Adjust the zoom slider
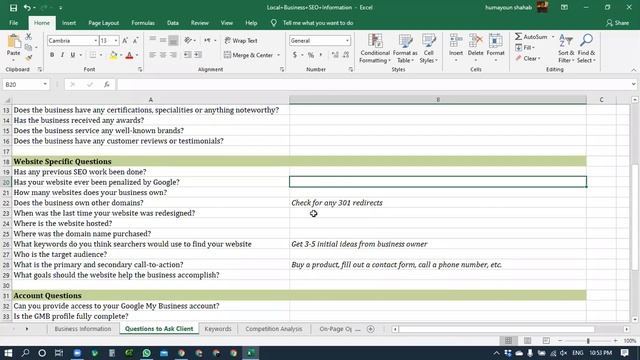 pyautogui.click(x=588, y=340)
